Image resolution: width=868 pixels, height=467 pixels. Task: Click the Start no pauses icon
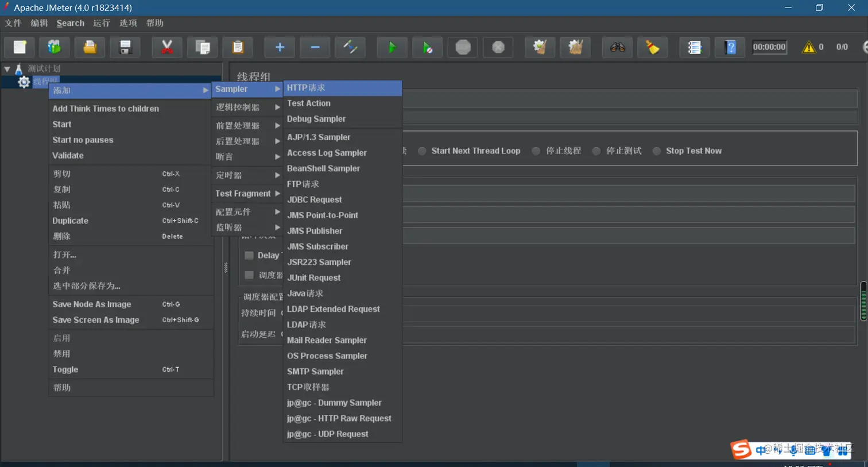[428, 47]
